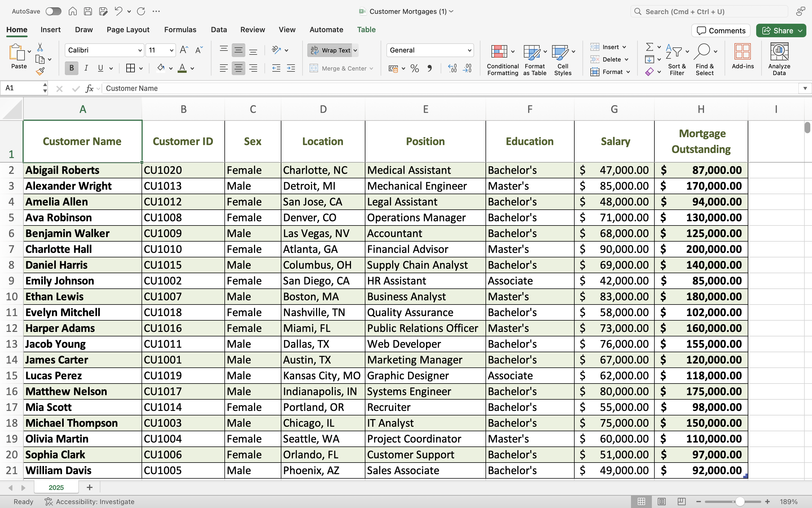The height and width of the screenshot is (508, 812).
Task: Decrease indent
Action: coord(276,69)
